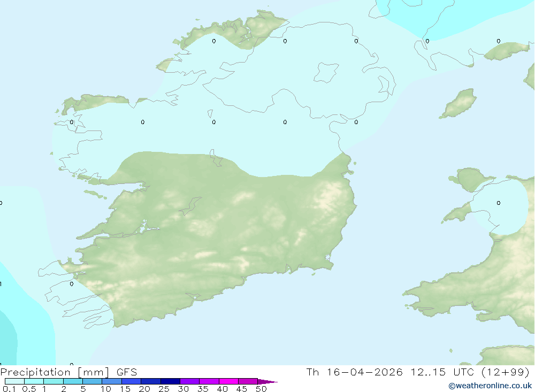Click the "Precipitation [mm]" title text
Viewport: 535px width, 392px height.
coord(55,372)
